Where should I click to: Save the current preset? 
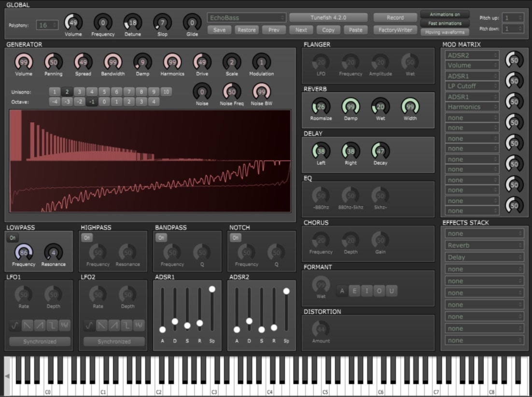click(219, 29)
